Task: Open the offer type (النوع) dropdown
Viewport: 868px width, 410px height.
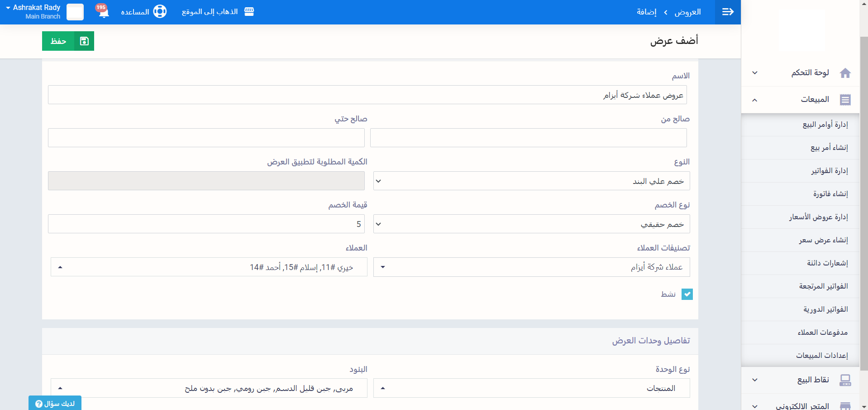Action: click(531, 181)
